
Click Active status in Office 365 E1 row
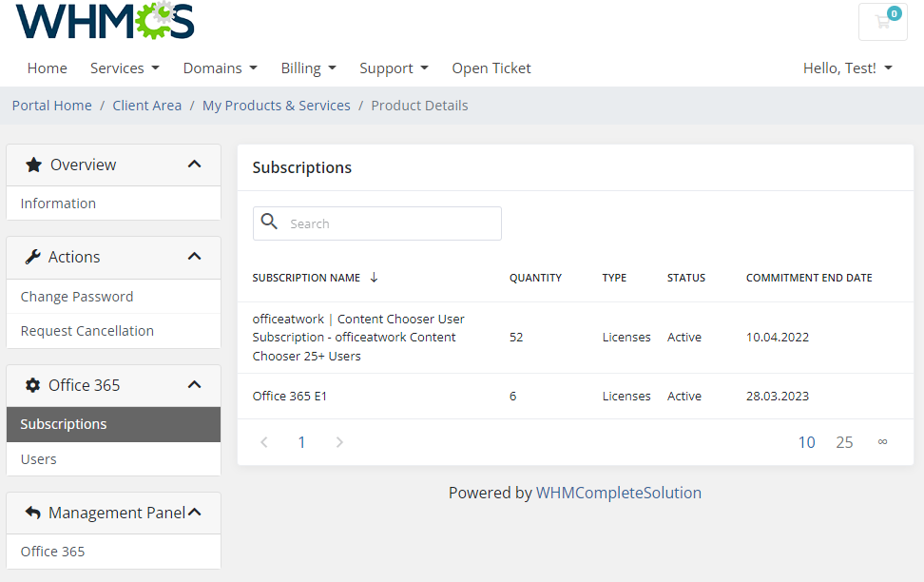[684, 397]
